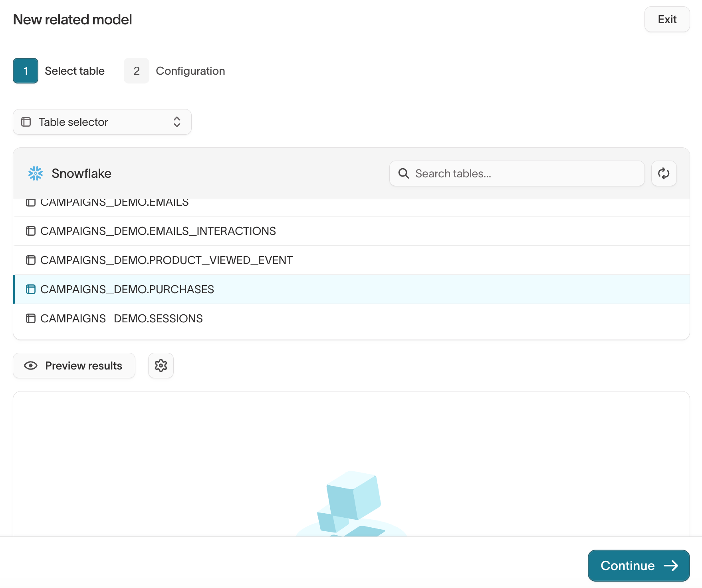
Task: Click the table icon beside CAMPAIGNS_DEMO.SESSIONS
Action: (31, 318)
